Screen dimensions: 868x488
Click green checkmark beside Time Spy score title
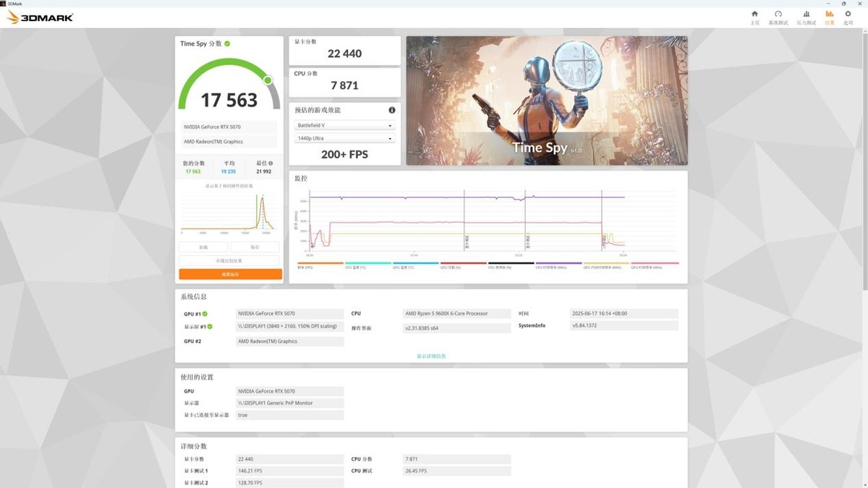[227, 43]
